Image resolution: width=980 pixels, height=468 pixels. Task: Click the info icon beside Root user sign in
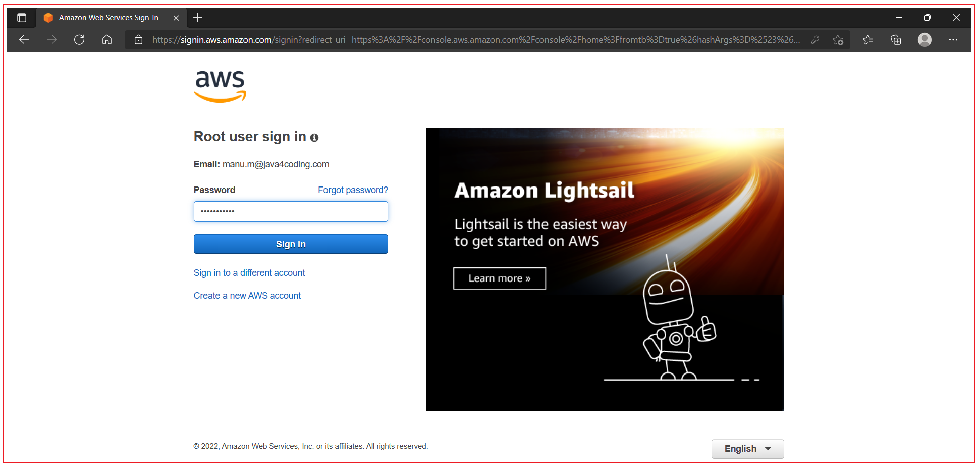point(314,138)
